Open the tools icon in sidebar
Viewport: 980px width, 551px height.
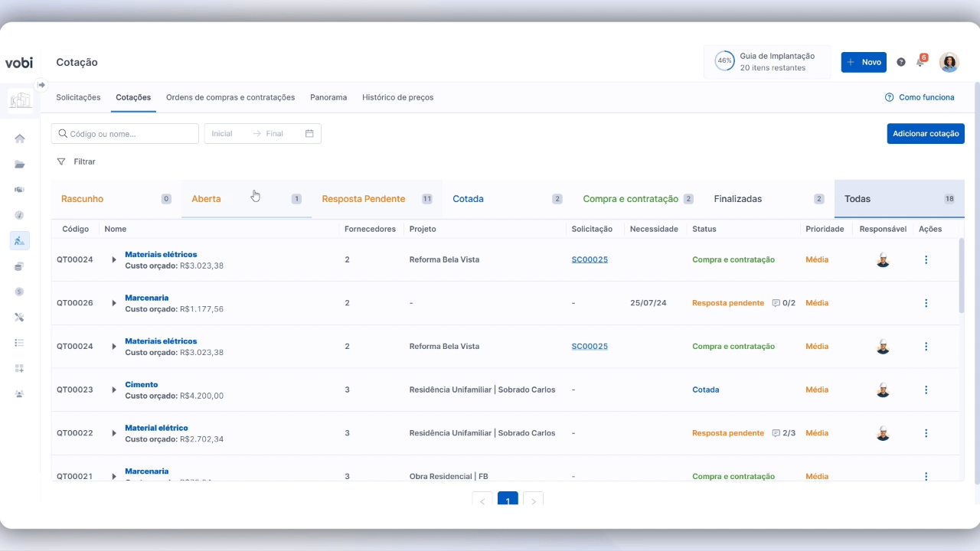coord(20,317)
